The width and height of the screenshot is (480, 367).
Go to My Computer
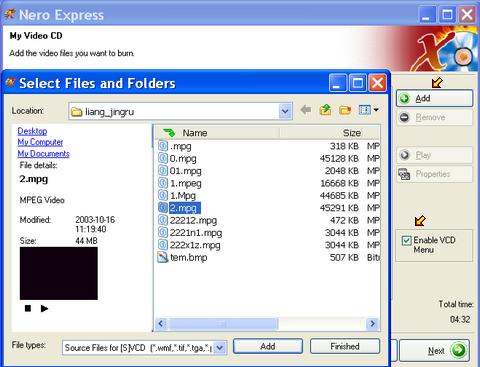[40, 142]
